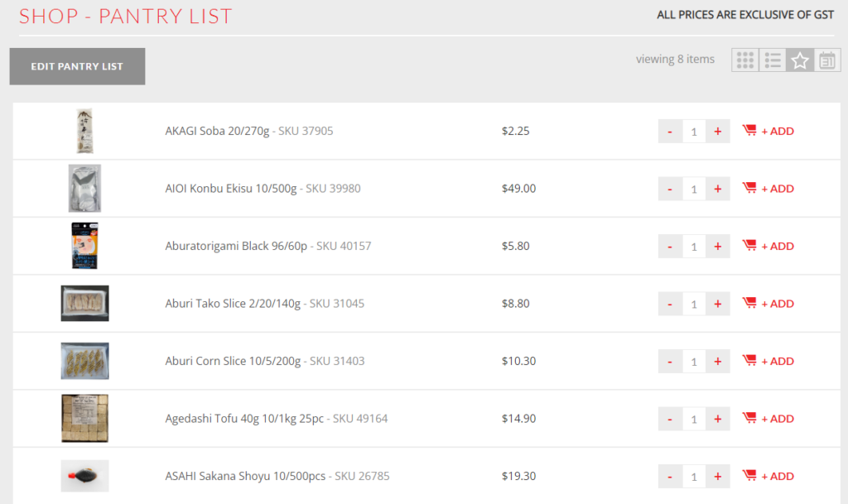Click Edit Pantry List button

pos(77,66)
